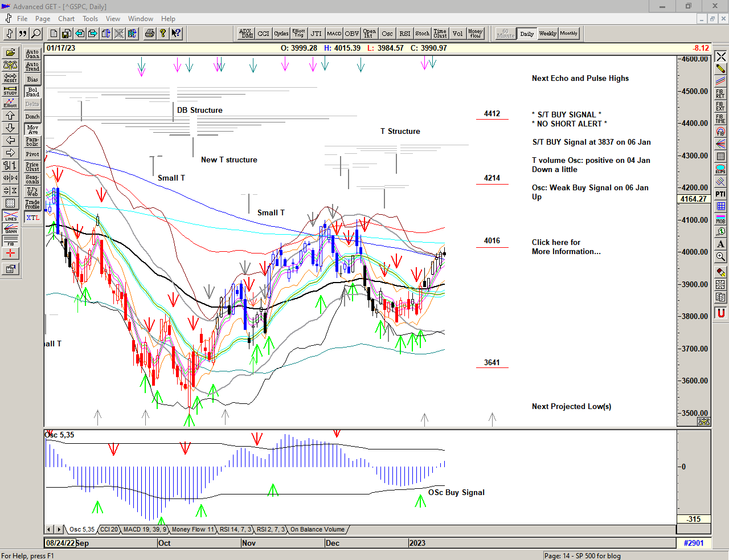Select the FIB RET retracement tool
729x560 pixels.
[x=720, y=93]
